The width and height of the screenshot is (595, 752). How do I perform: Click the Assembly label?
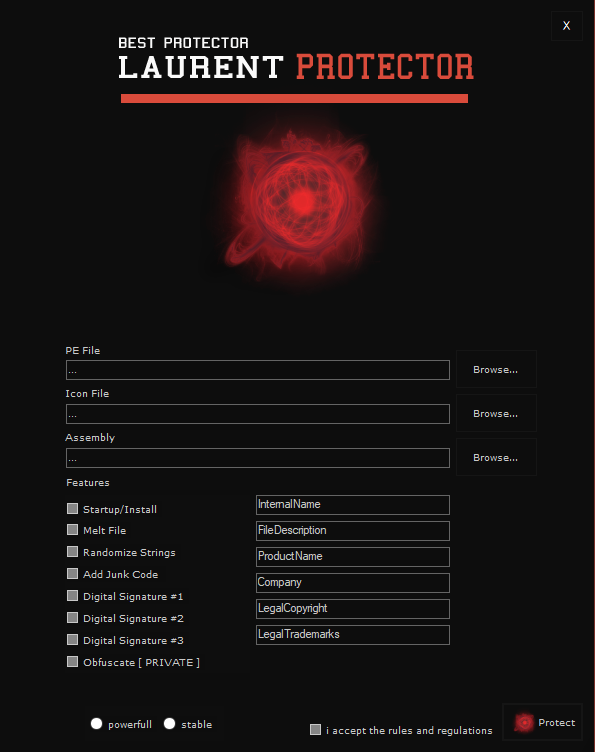pos(90,438)
